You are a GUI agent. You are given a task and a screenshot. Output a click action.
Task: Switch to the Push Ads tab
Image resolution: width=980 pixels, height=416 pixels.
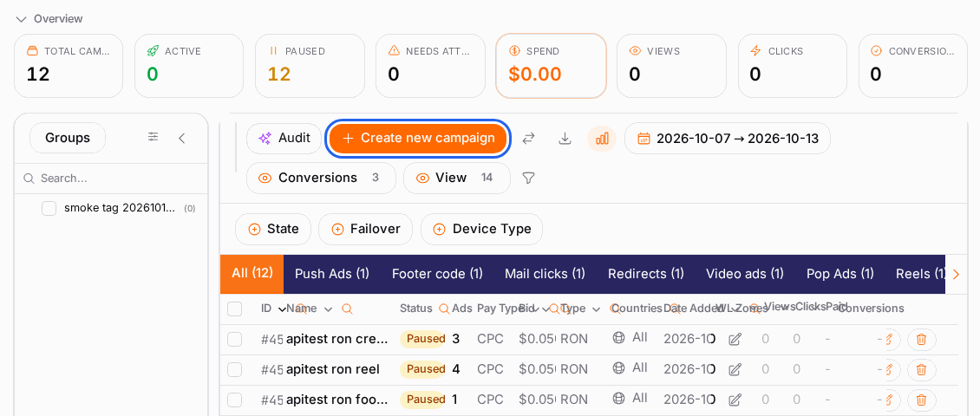(332, 274)
